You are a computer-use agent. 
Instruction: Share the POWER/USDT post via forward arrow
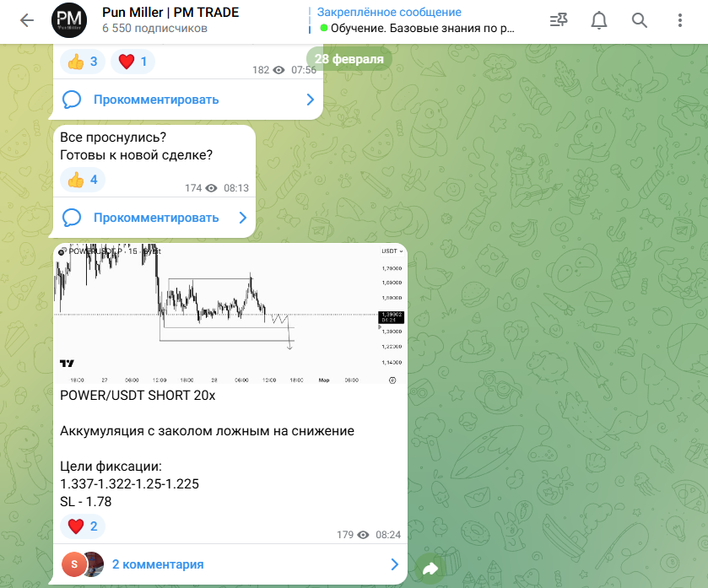coord(430,568)
